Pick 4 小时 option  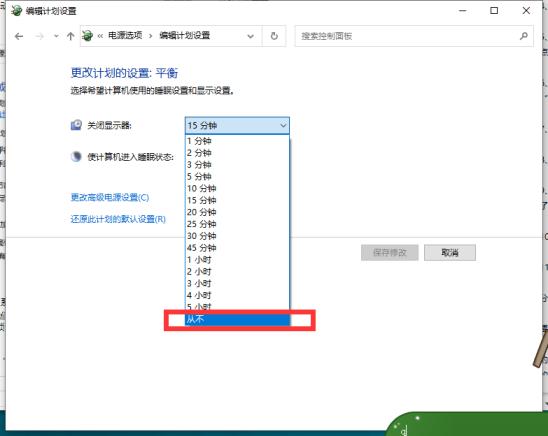tap(237, 296)
